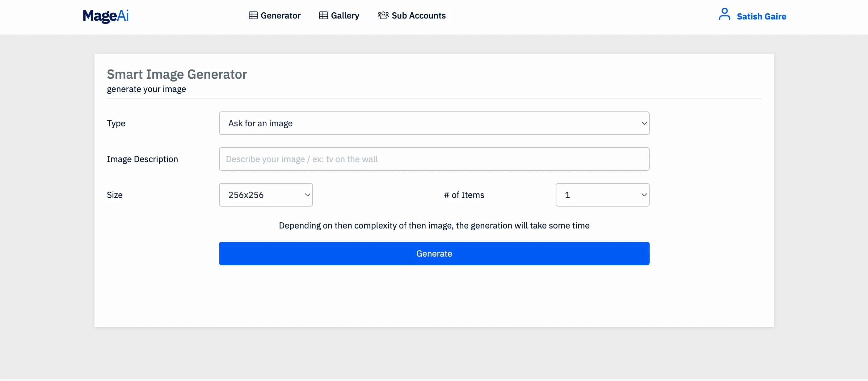Open the Gallery menu item
Viewport: 868px width, 381px height.
pyautogui.click(x=345, y=15)
